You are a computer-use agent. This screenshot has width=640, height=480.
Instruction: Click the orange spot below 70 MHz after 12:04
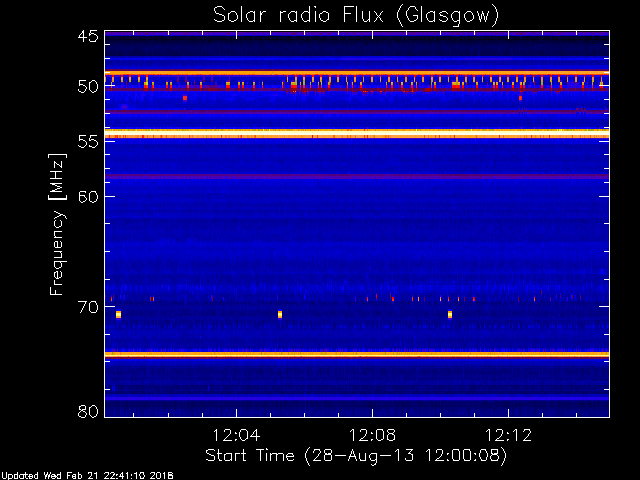280,314
